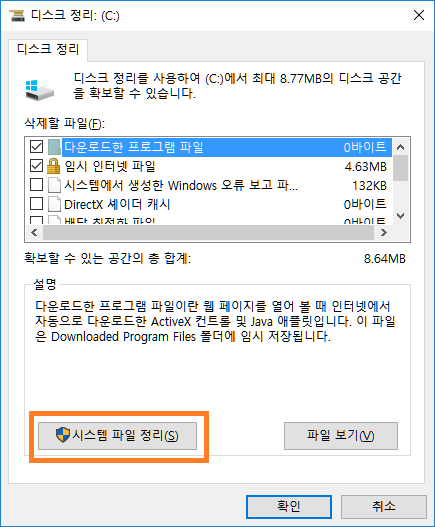Check the 시스템에서 생성한 Windows 오류 보고 checkbox
The height and width of the screenshot is (527, 435).
(x=36, y=185)
